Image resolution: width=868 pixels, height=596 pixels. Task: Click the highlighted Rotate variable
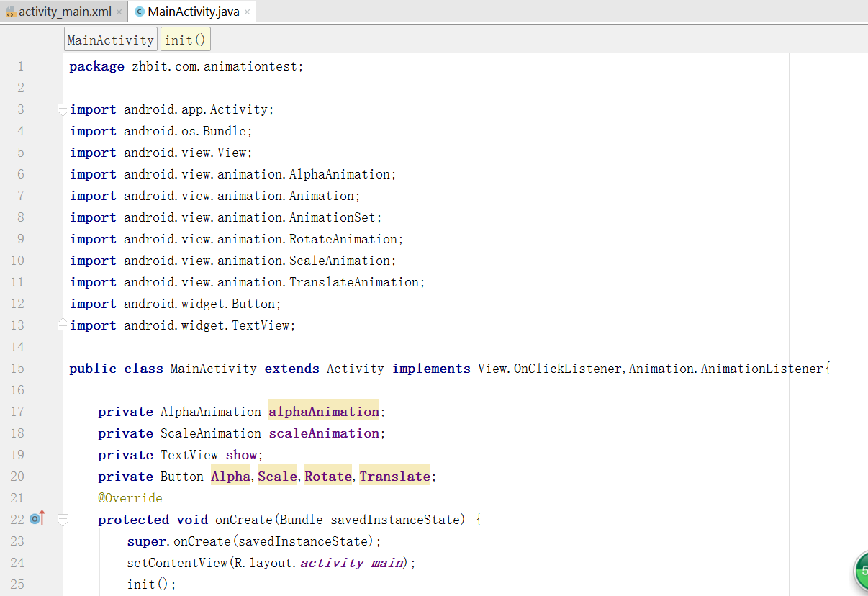(x=328, y=477)
